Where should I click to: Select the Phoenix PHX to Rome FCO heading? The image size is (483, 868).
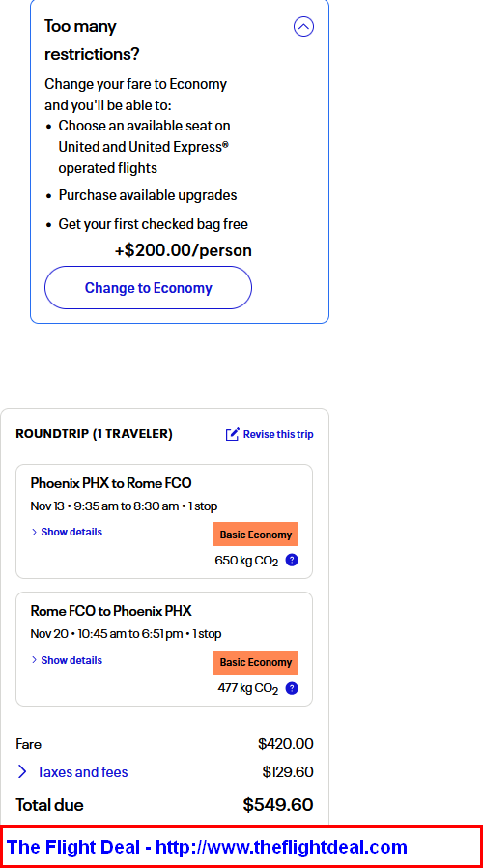point(111,483)
